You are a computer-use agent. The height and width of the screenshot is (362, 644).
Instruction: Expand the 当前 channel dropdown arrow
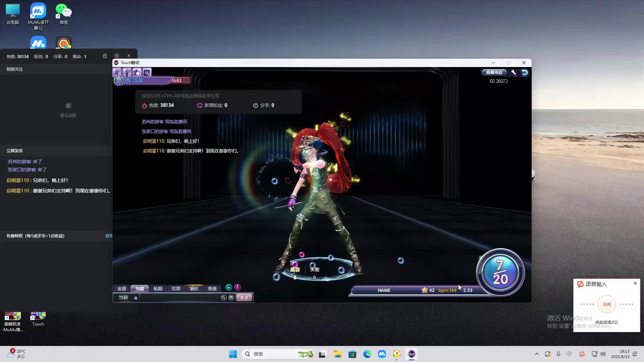pos(136,298)
